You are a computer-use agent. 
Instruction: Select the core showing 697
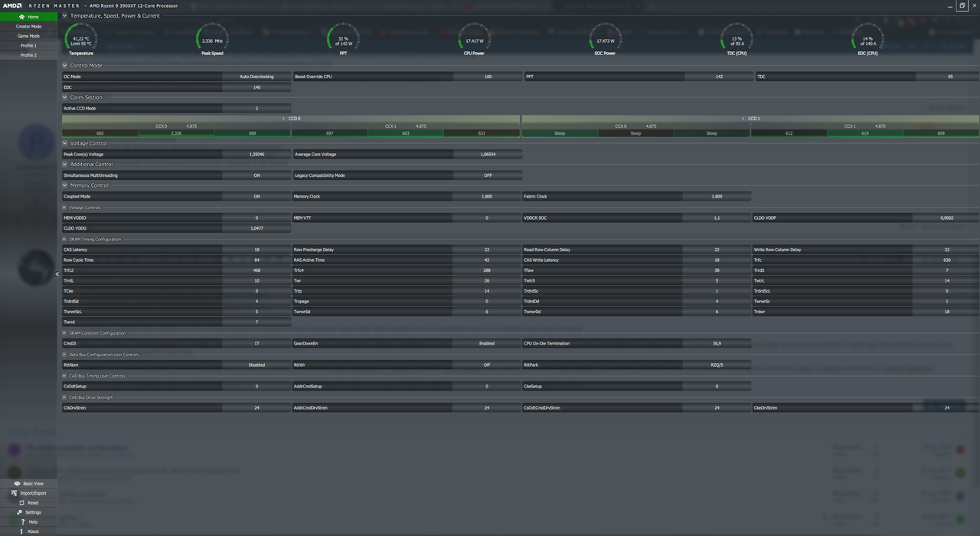329,133
